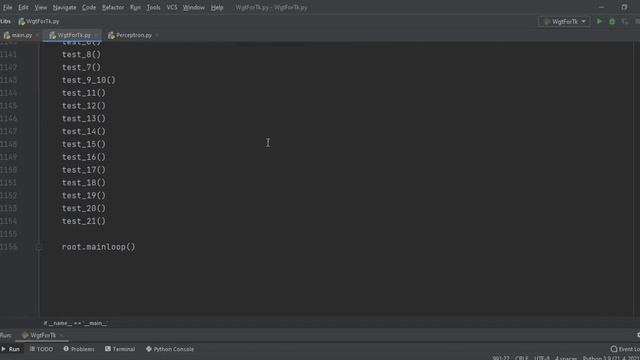This screenshot has height=360, width=640.
Task: Place cursor on test_19() line
Action: [x=84, y=196]
